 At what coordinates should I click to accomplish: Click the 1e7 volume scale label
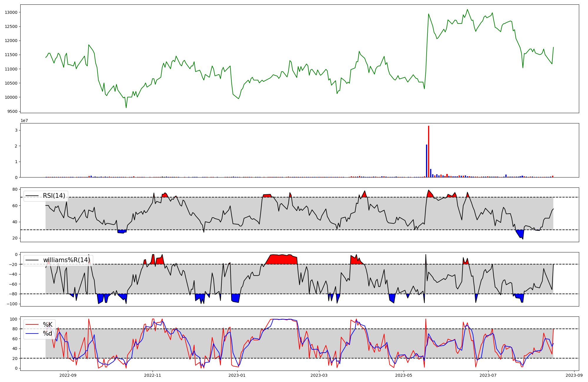[24, 120]
